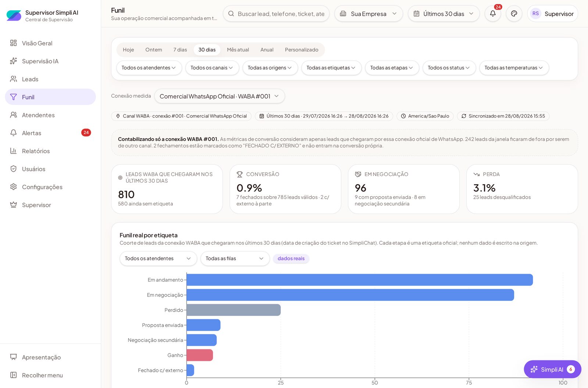Go to Supervisão IA page

tap(50, 61)
